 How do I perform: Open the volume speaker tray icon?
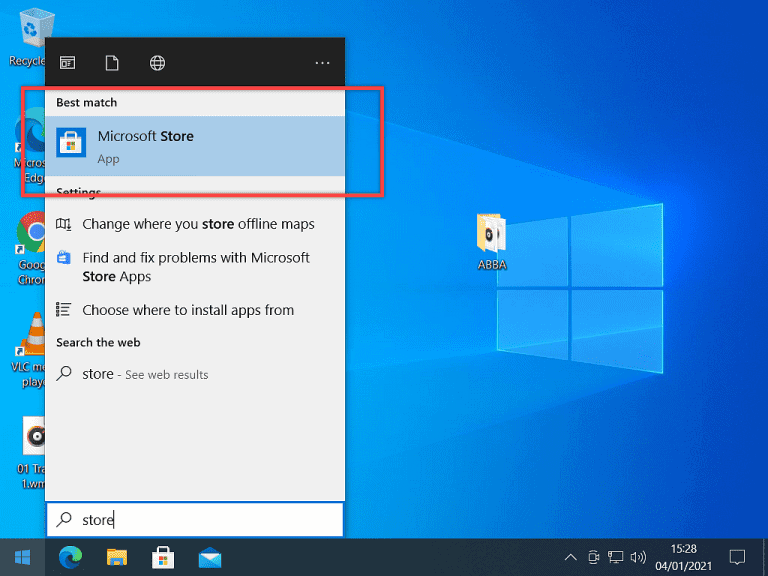coord(638,557)
